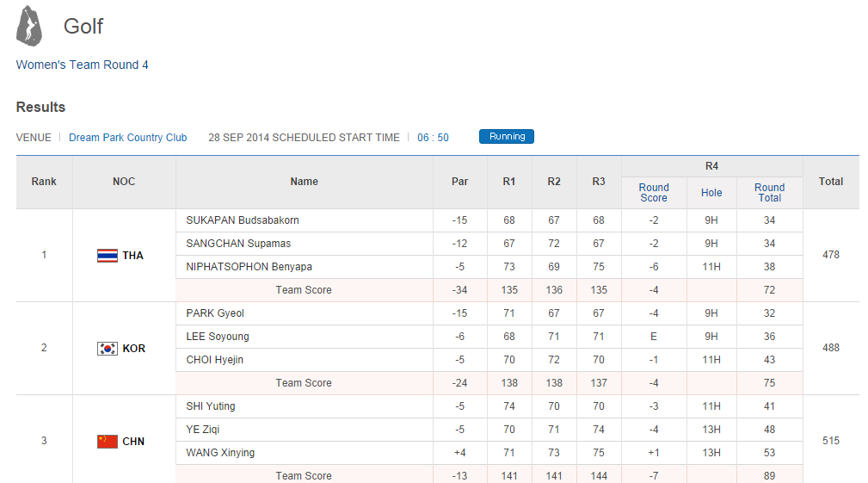Click the Thailand flag icon

tap(108, 256)
